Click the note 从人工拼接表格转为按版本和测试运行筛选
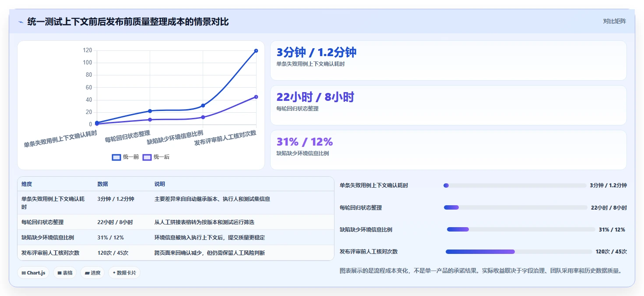The width and height of the screenshot is (644, 296). tap(204, 222)
